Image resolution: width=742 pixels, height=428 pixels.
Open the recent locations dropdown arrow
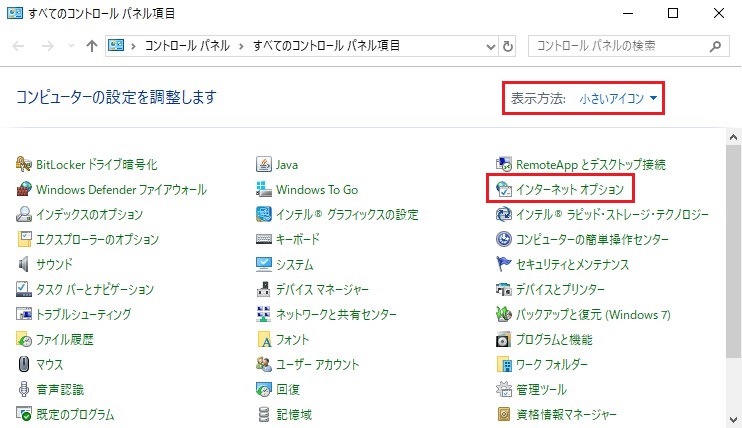(x=71, y=46)
